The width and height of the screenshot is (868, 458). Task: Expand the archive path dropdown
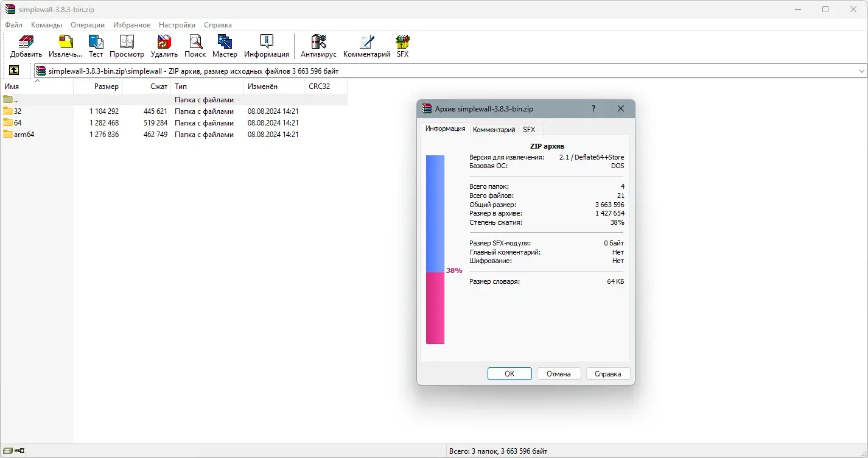[862, 71]
